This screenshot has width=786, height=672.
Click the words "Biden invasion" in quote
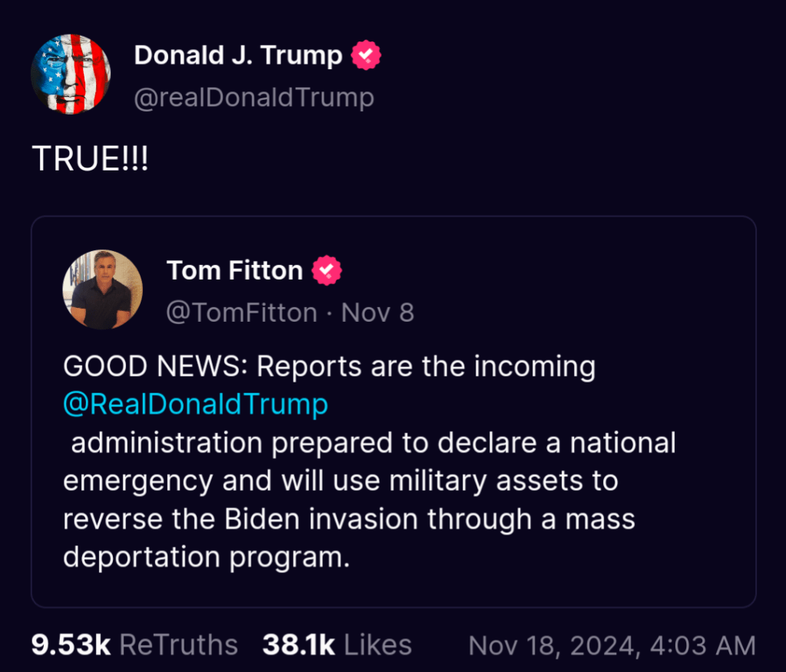[x=323, y=519]
